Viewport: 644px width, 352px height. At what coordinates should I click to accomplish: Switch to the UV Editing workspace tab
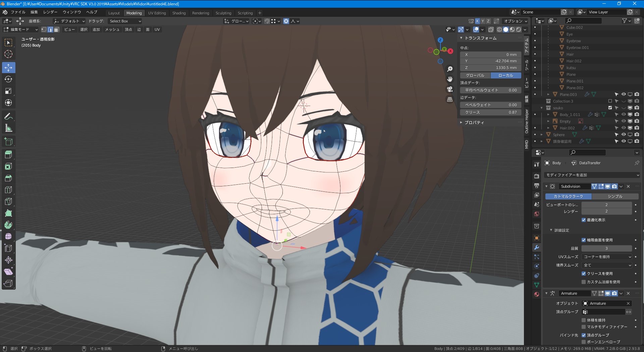pyautogui.click(x=157, y=13)
